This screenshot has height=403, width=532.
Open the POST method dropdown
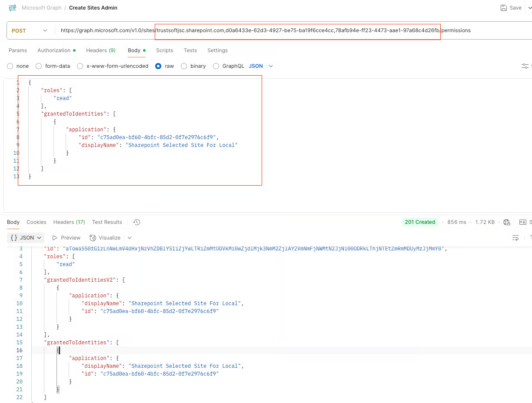pyautogui.click(x=30, y=31)
